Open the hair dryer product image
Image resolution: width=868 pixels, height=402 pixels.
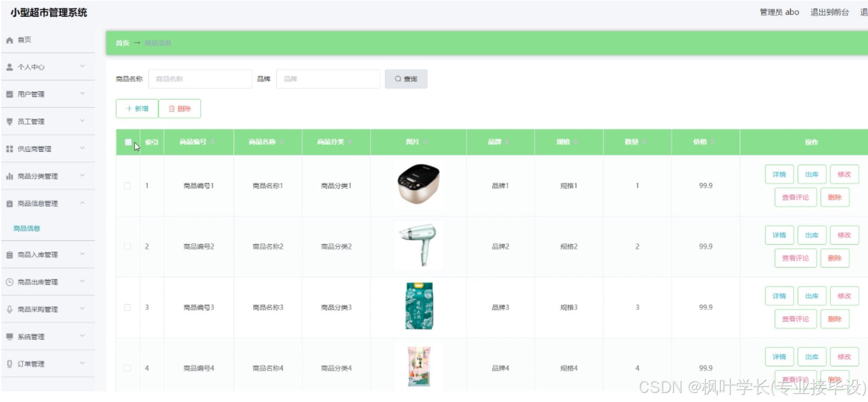(418, 245)
